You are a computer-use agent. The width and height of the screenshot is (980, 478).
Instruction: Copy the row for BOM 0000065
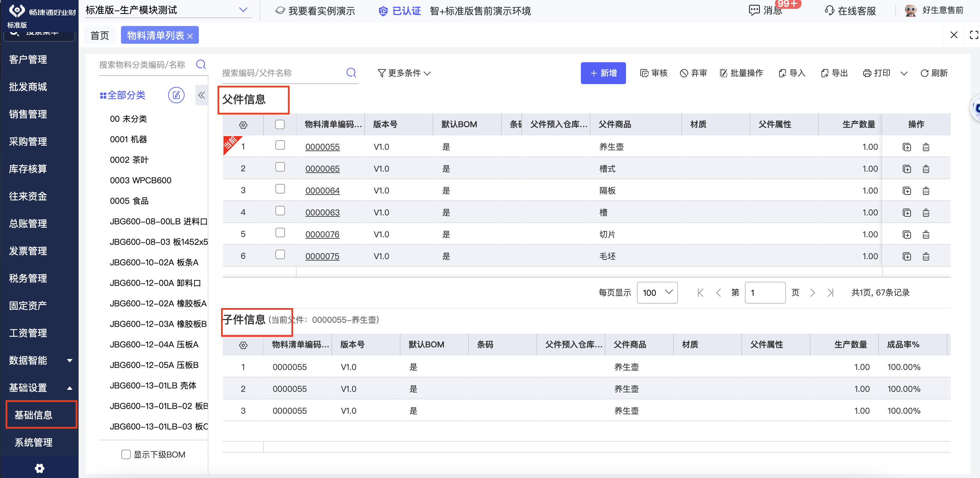(907, 169)
